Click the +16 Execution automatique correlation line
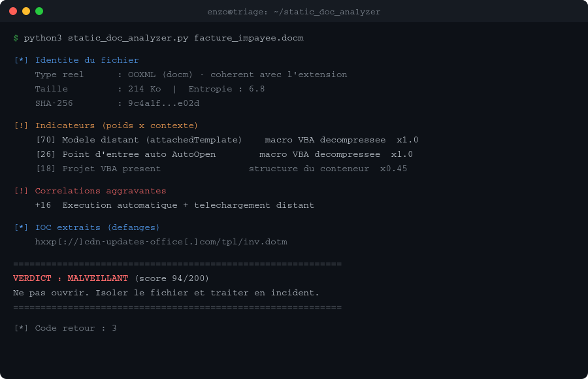This screenshot has height=379, width=588. tap(174, 205)
